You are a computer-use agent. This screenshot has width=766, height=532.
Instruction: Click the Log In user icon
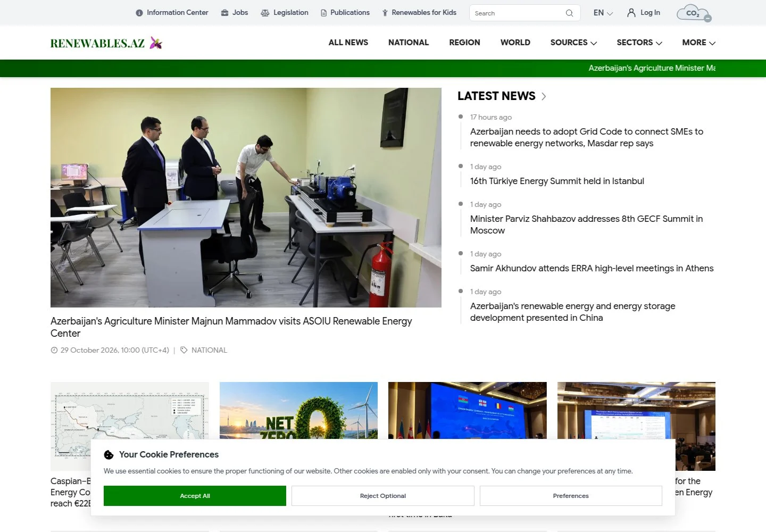click(631, 13)
